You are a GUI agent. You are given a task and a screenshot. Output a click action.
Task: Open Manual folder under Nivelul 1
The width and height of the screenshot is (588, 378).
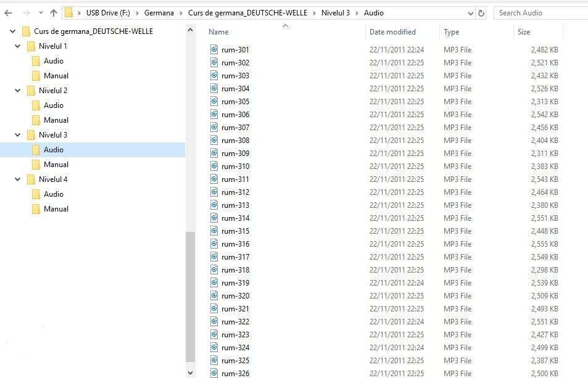coord(56,76)
